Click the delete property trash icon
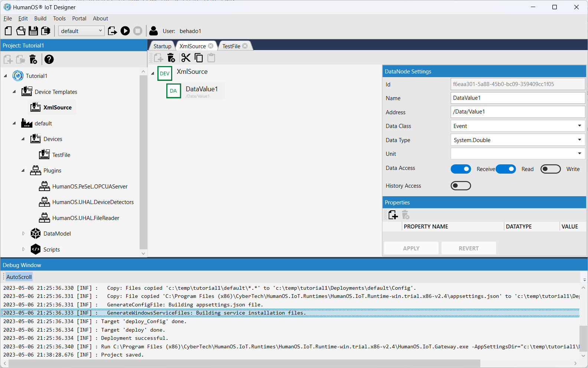The height and width of the screenshot is (368, 588). tap(406, 215)
